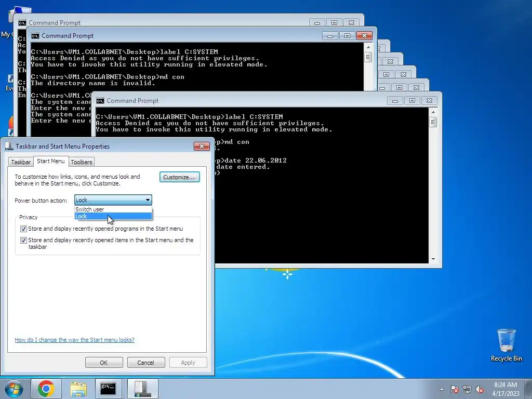Switch to the Taskbar tab
The width and height of the screenshot is (532, 399).
[21, 162]
